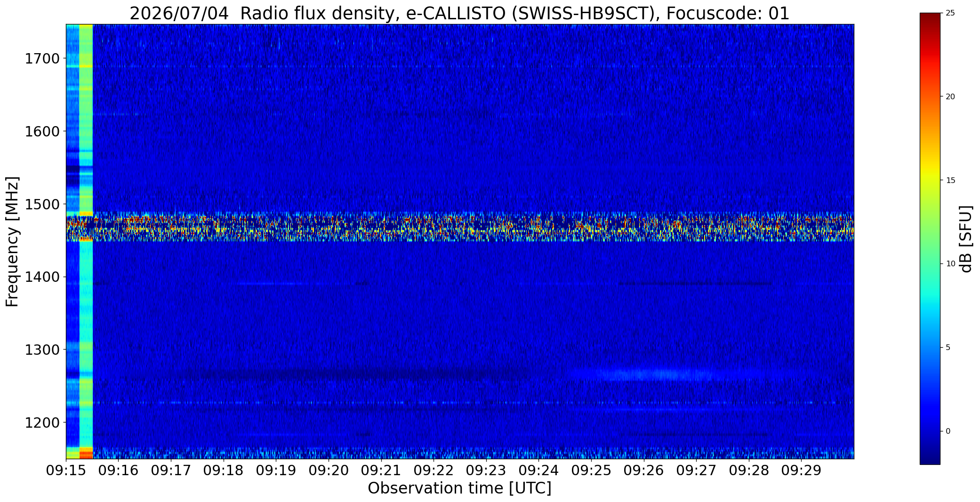Click the 09:20 time tick label
980x502 pixels.
click(x=329, y=470)
